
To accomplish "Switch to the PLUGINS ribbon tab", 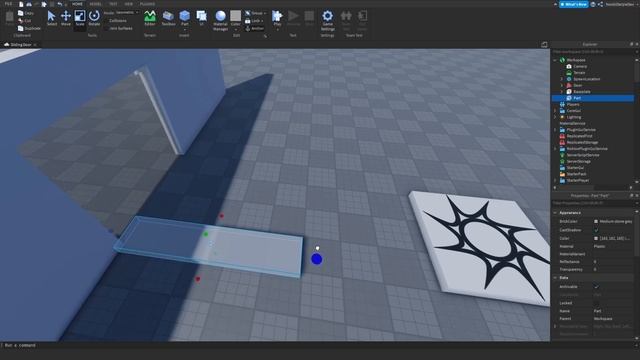I will pyautogui.click(x=147, y=4).
